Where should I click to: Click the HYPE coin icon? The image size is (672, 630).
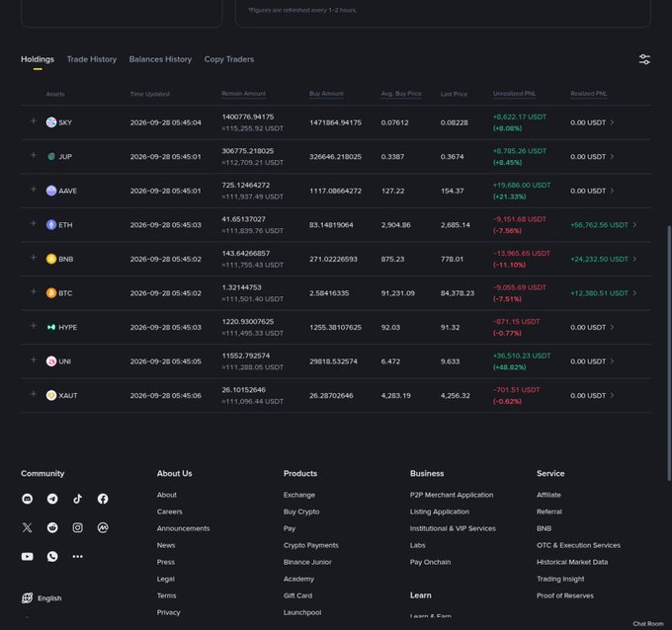click(51, 327)
